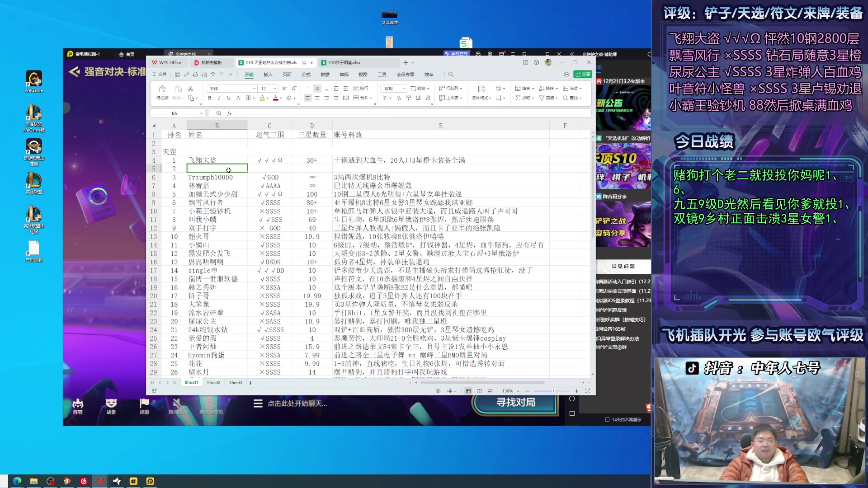Click the search magnifier in menu bar
Image resolution: width=868 pixels, height=488 pixels.
(x=451, y=75)
